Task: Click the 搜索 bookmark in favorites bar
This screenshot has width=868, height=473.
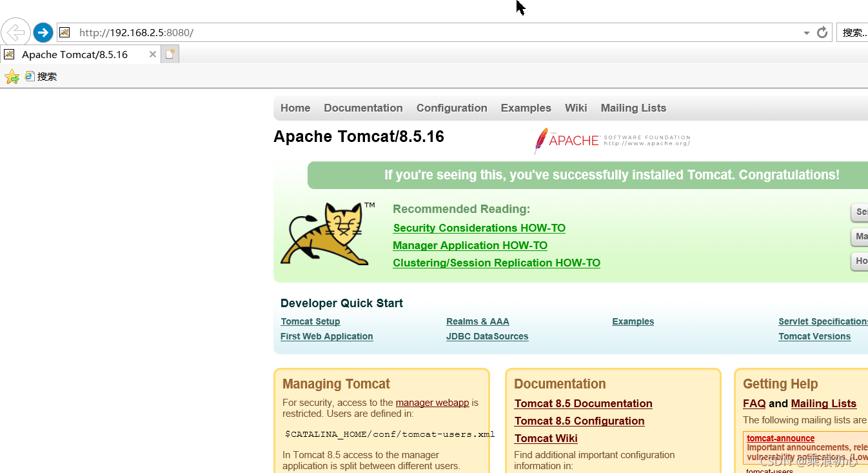Action: coord(41,76)
